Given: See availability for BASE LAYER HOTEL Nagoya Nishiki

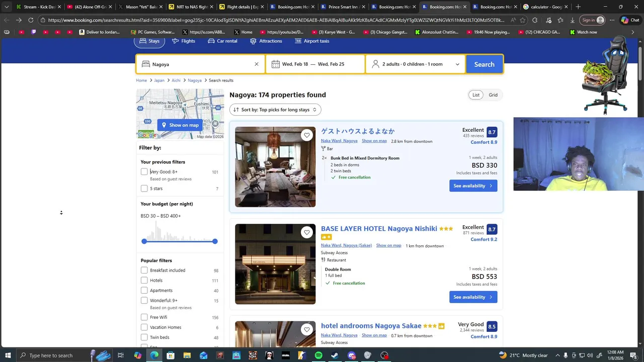Looking at the screenshot, I should (x=473, y=297).
